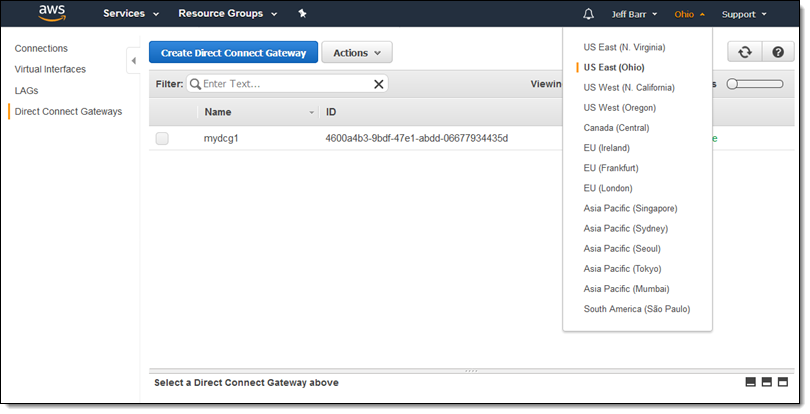Toggle the select-all header checkbox
810x414 pixels.
click(162, 112)
